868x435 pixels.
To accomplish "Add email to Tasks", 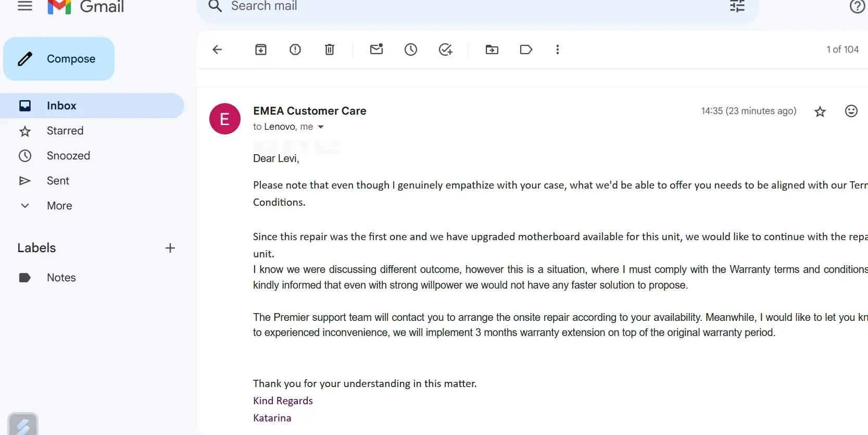I will pyautogui.click(x=445, y=49).
